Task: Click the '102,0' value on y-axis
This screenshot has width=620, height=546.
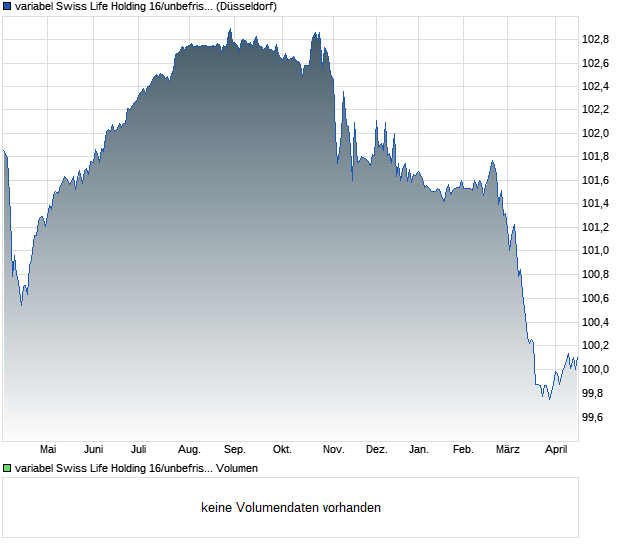Action: (595, 133)
